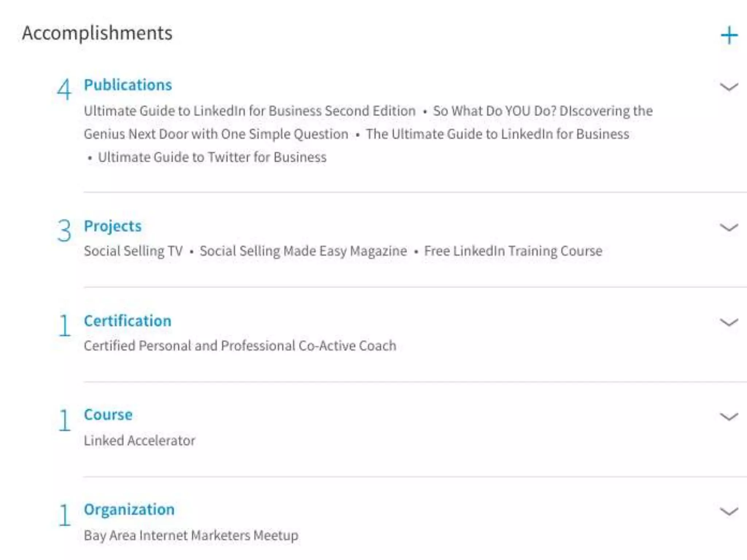Screen dimensions: 747x560
Task: Click the Publications count number 4
Action: point(64,90)
